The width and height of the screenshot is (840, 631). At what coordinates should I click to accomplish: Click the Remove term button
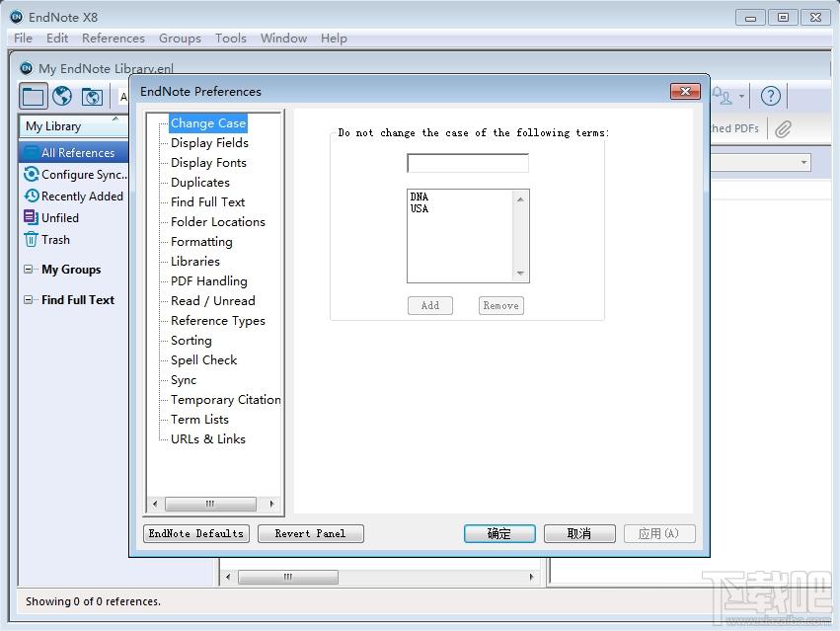coord(500,305)
